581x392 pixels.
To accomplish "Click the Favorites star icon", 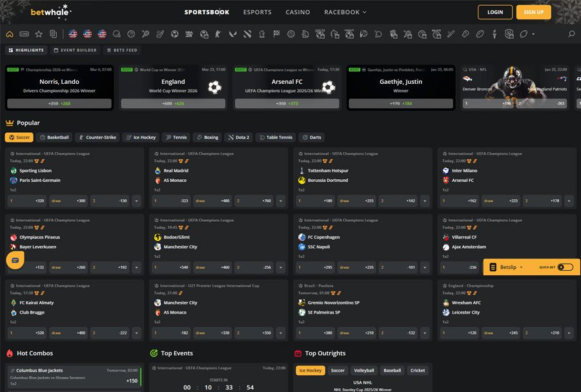I will click(39, 34).
